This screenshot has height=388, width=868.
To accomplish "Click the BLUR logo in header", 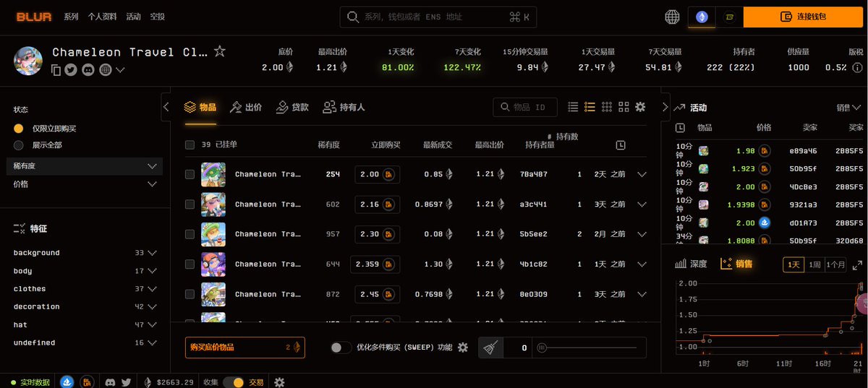I will (x=34, y=16).
